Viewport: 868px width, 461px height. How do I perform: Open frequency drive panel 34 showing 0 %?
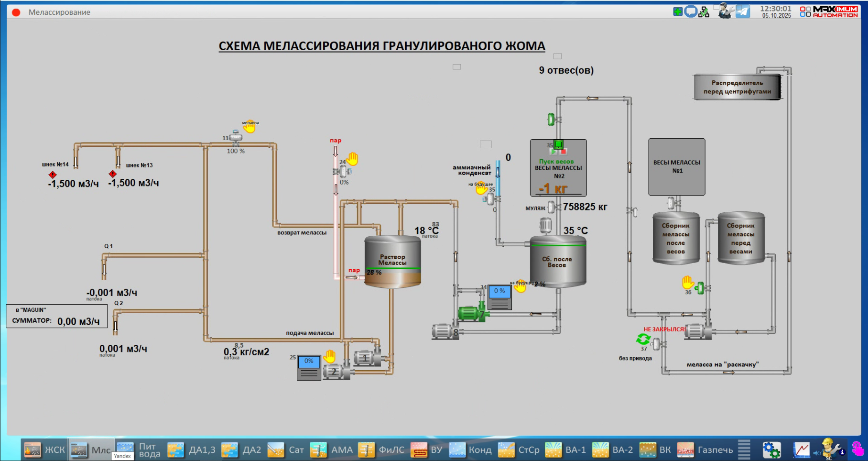(x=499, y=297)
